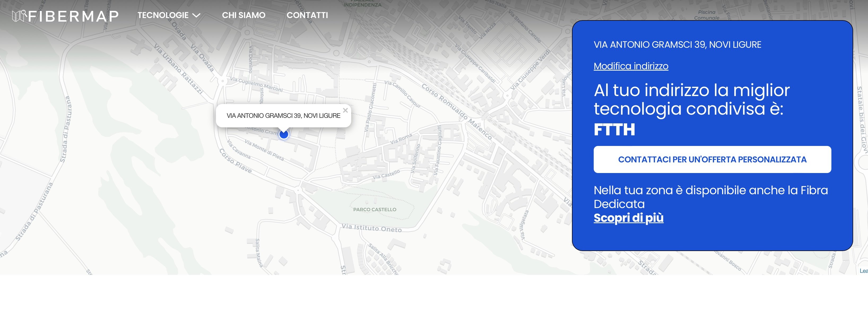Click the Fibermap map-and-magnifier logo icon
The height and width of the screenshot is (311, 868).
(x=19, y=15)
